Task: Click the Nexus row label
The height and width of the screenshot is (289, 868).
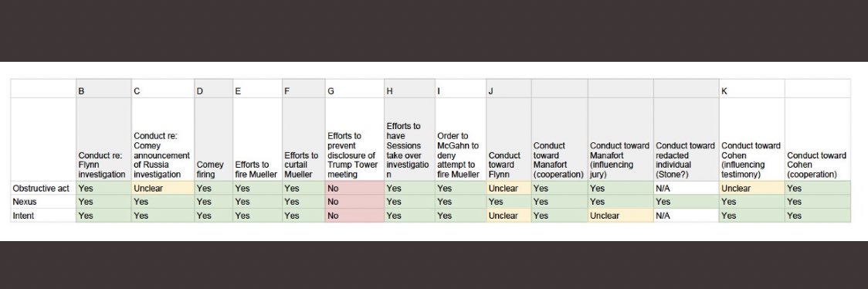Action: 43,202
